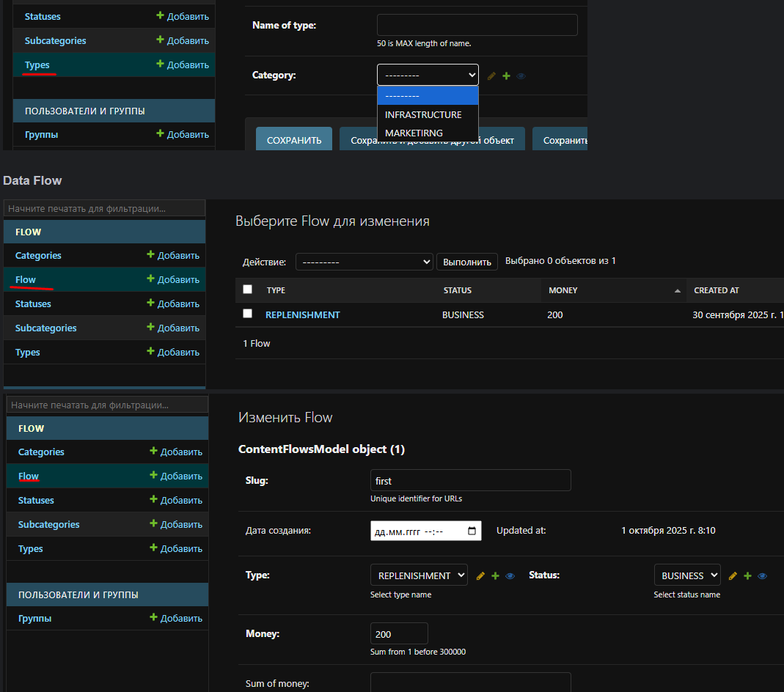Focus the Slug field containing first
The image size is (784, 692).
(471, 480)
